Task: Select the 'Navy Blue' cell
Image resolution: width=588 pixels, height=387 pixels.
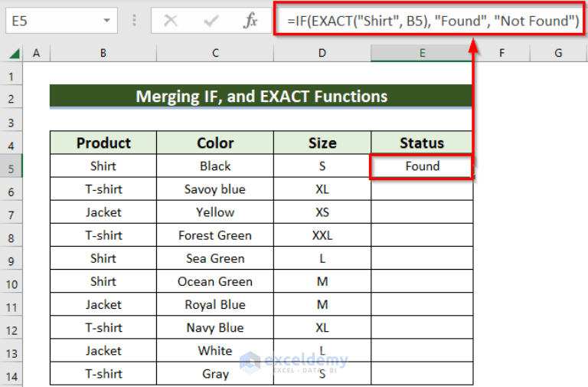Action: coord(215,328)
